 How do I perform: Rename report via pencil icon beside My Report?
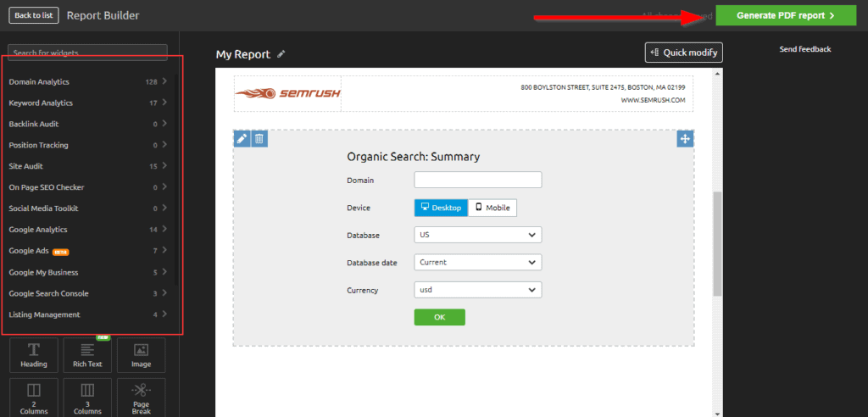[x=281, y=54]
